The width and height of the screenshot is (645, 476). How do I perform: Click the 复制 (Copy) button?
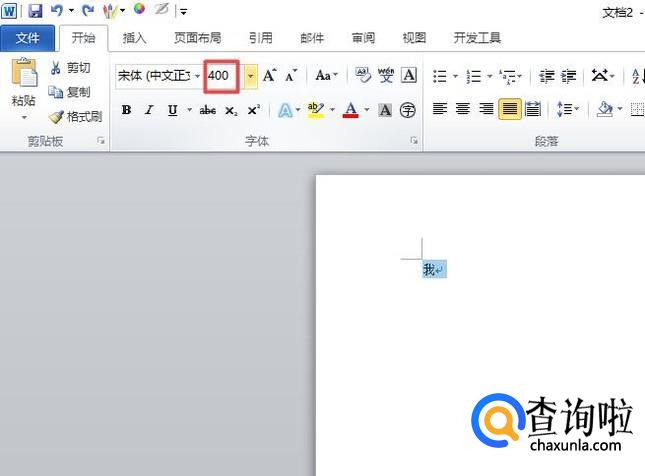click(70, 92)
